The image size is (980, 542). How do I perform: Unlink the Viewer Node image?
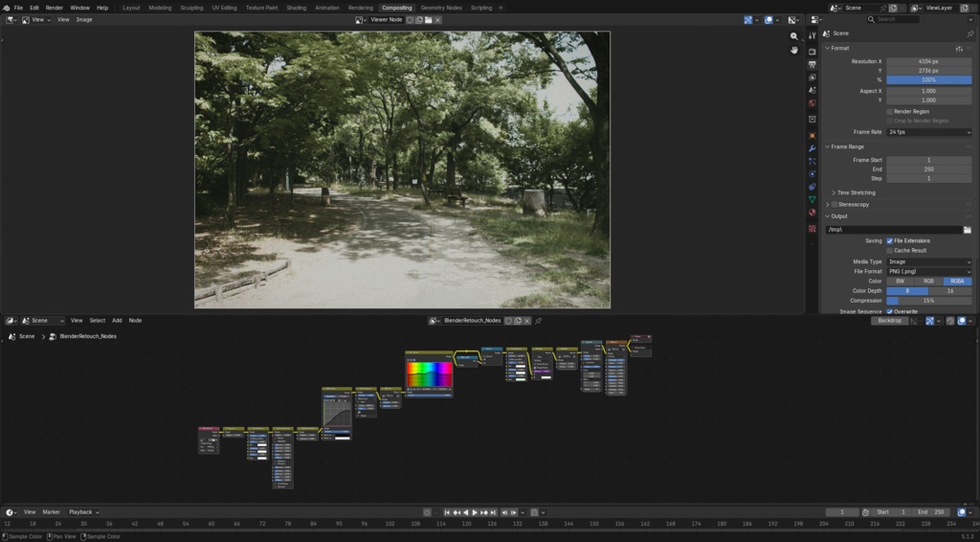click(437, 20)
